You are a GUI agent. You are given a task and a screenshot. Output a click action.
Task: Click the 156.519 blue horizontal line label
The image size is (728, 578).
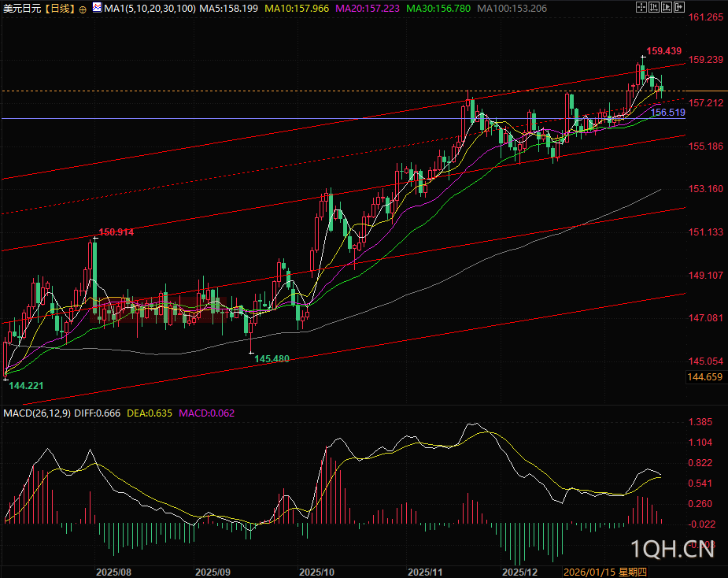(668, 113)
